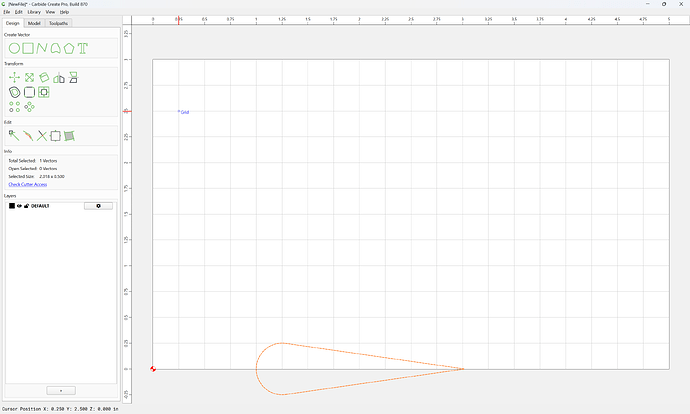Open the Offset Vectors tool

[15, 92]
